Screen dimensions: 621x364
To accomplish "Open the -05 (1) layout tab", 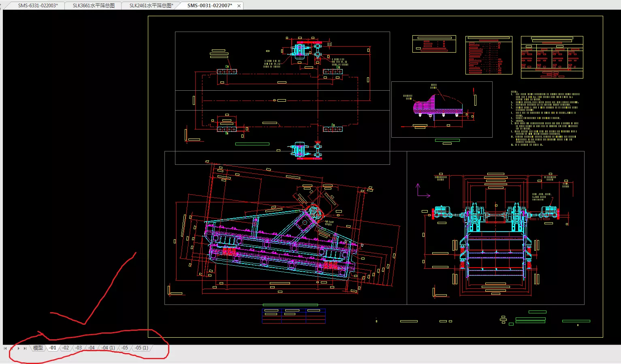I will (141, 348).
